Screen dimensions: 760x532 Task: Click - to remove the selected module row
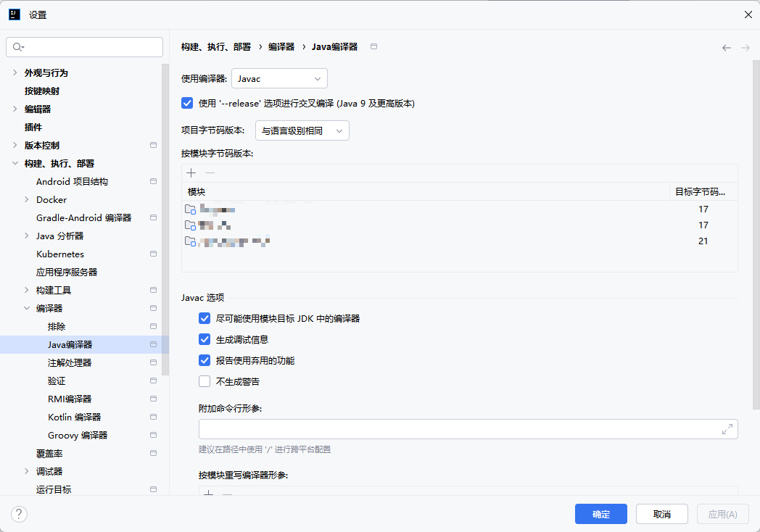click(x=210, y=173)
